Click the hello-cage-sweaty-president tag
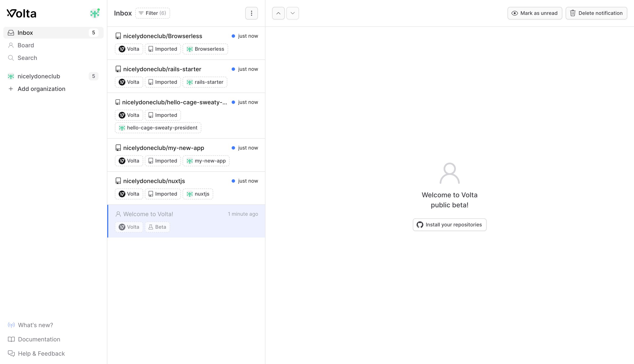Viewport: 634px width, 364px height. (158, 128)
